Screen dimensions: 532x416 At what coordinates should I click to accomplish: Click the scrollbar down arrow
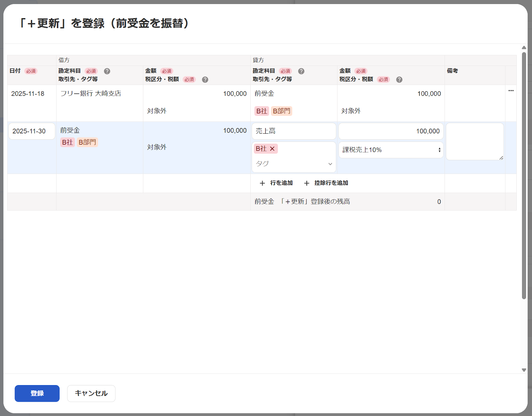pos(524,370)
